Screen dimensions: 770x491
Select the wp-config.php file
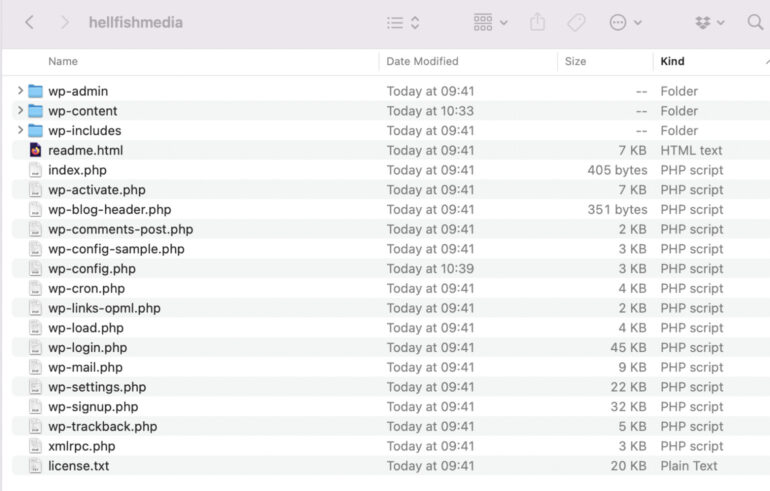point(91,269)
